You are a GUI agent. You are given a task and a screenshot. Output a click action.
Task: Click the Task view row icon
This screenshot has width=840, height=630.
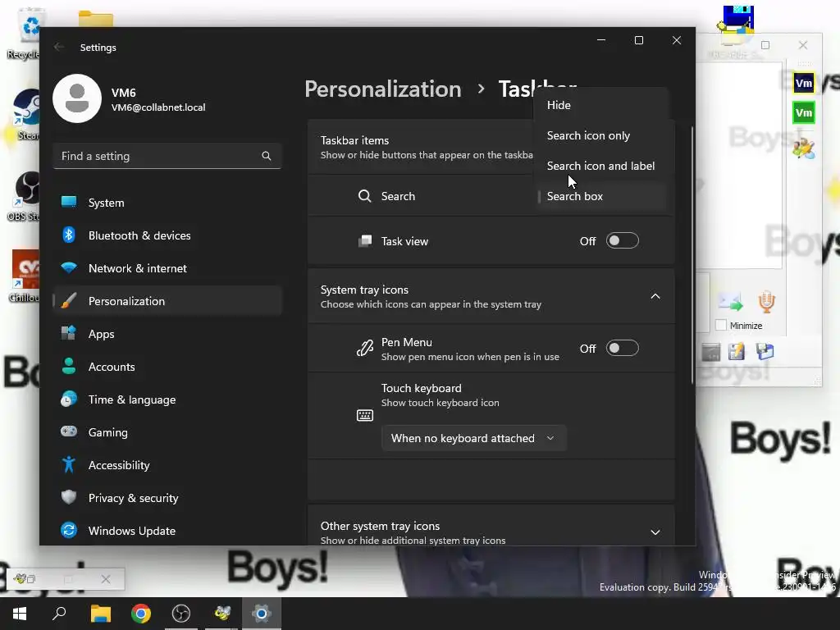coord(365,241)
